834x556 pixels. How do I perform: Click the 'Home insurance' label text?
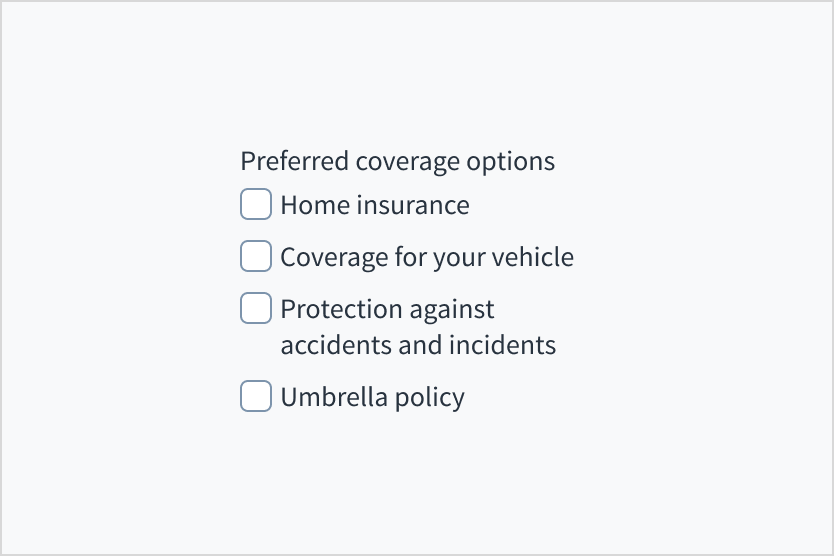(374, 205)
